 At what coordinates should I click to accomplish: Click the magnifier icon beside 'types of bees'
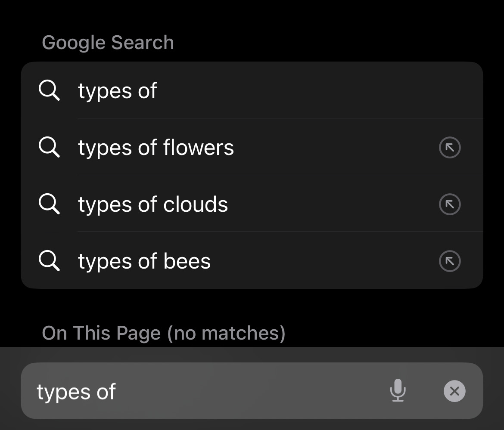pyautogui.click(x=49, y=261)
